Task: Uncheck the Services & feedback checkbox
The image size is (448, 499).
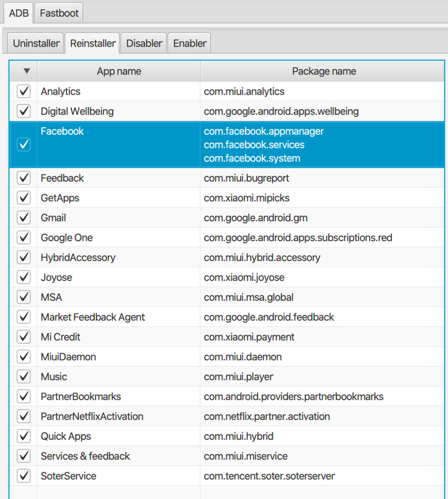Action: click(x=24, y=456)
